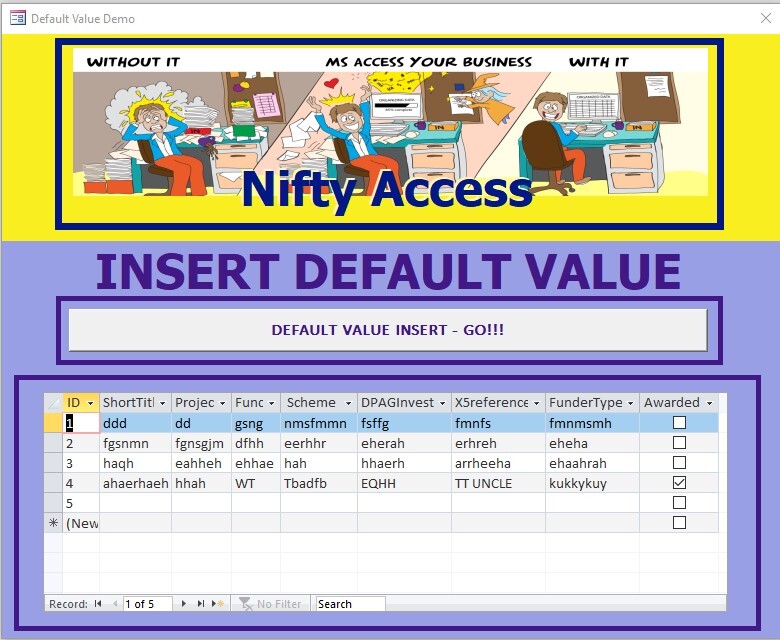Click the form icon beside Default Value Demo
The height and width of the screenshot is (640, 780).
(x=18, y=18)
